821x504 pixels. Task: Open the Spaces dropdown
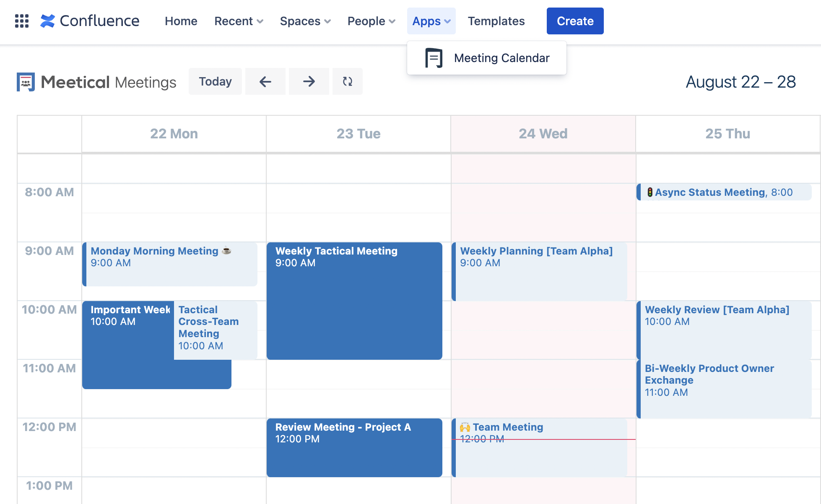click(x=305, y=21)
